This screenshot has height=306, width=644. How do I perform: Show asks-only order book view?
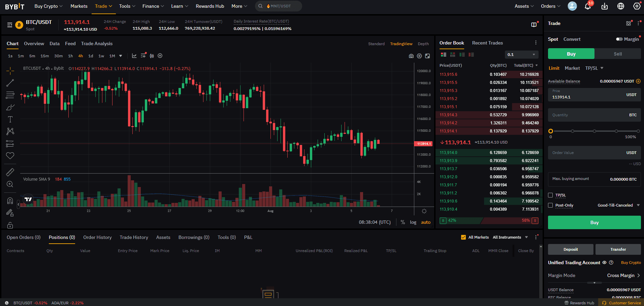pyautogui.click(x=471, y=55)
